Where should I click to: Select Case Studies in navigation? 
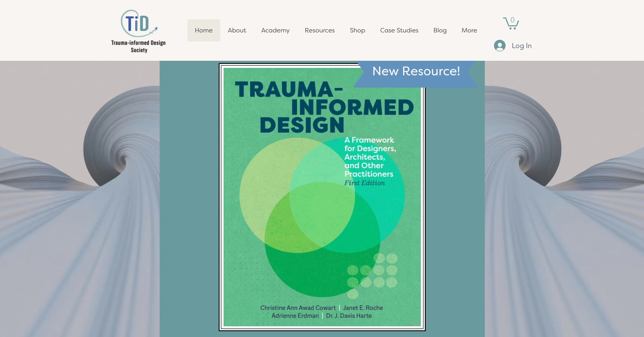pyautogui.click(x=399, y=30)
